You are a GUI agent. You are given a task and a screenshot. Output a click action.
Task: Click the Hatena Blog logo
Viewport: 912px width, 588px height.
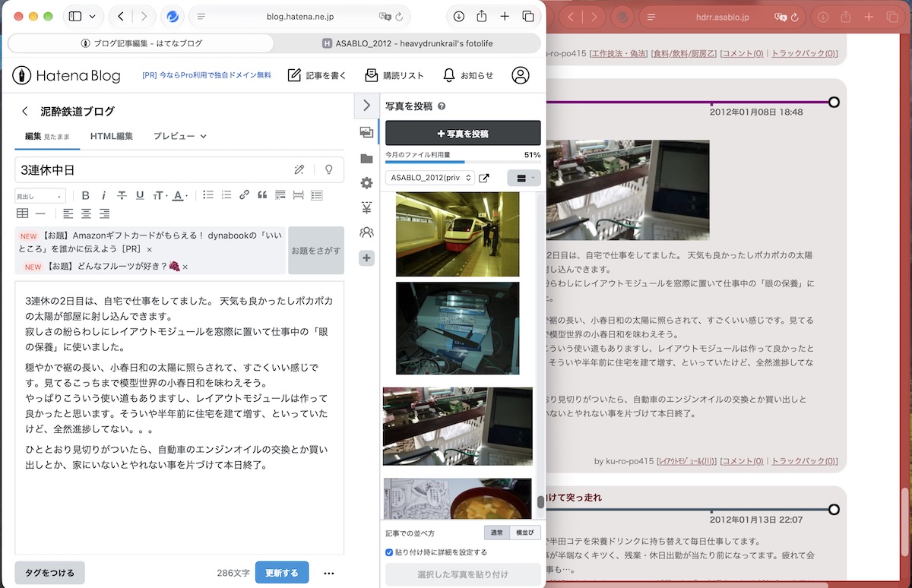[x=66, y=75]
